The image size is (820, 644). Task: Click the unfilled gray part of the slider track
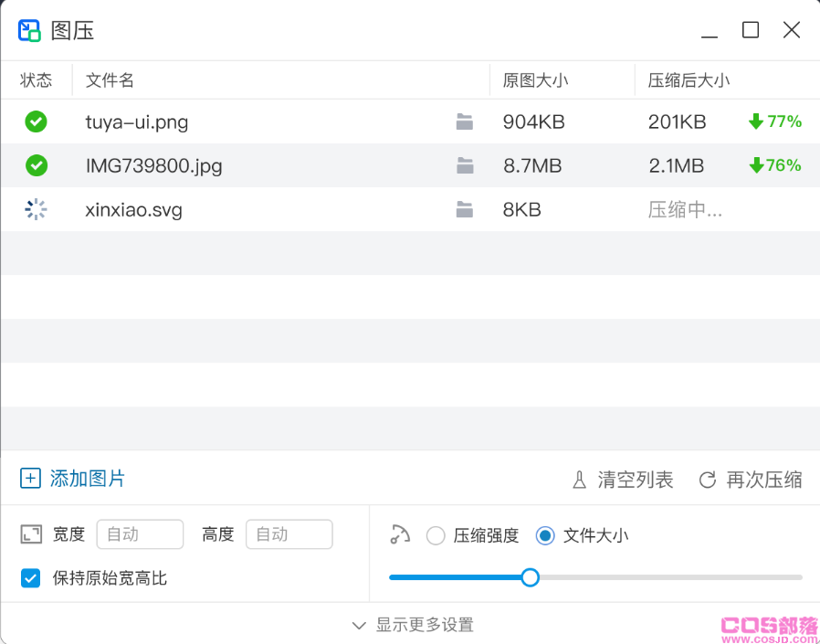click(x=671, y=577)
